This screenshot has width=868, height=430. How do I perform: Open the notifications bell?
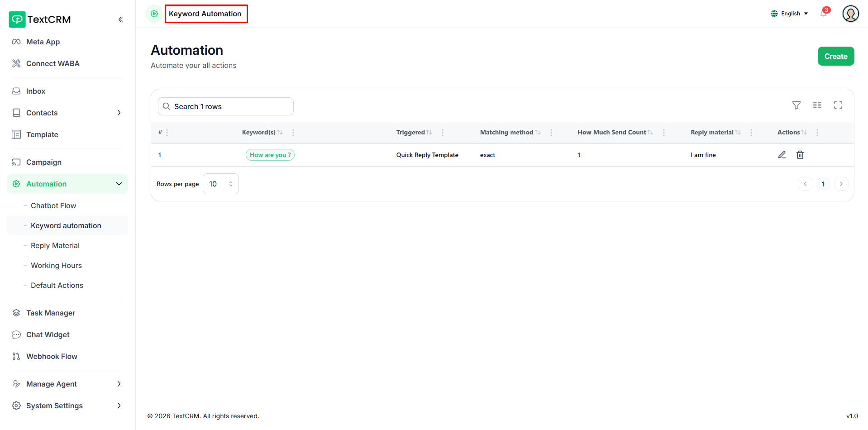[x=823, y=14]
